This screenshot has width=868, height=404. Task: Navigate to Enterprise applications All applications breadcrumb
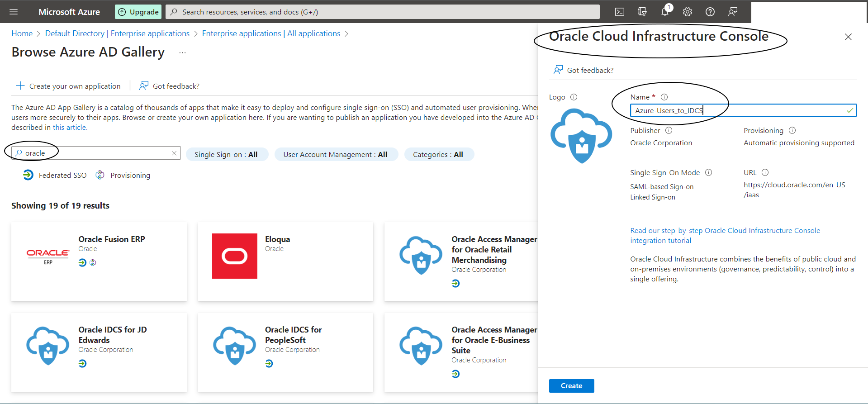(271, 33)
